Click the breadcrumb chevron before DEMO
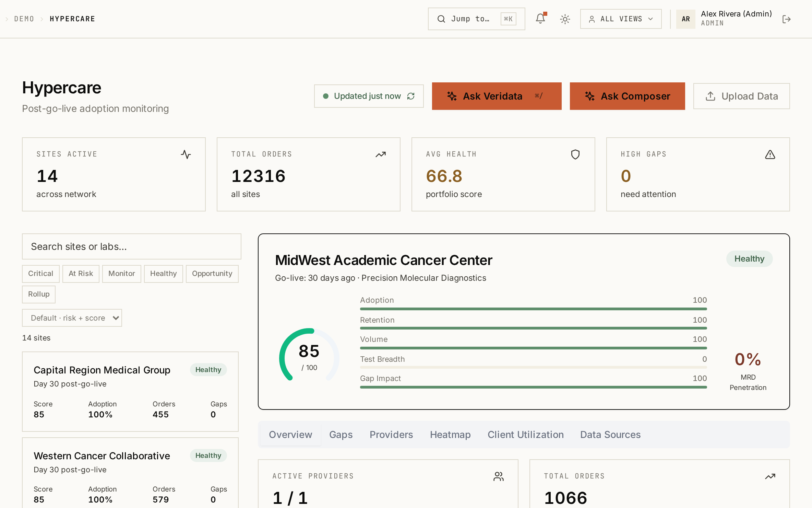 pos(7,19)
